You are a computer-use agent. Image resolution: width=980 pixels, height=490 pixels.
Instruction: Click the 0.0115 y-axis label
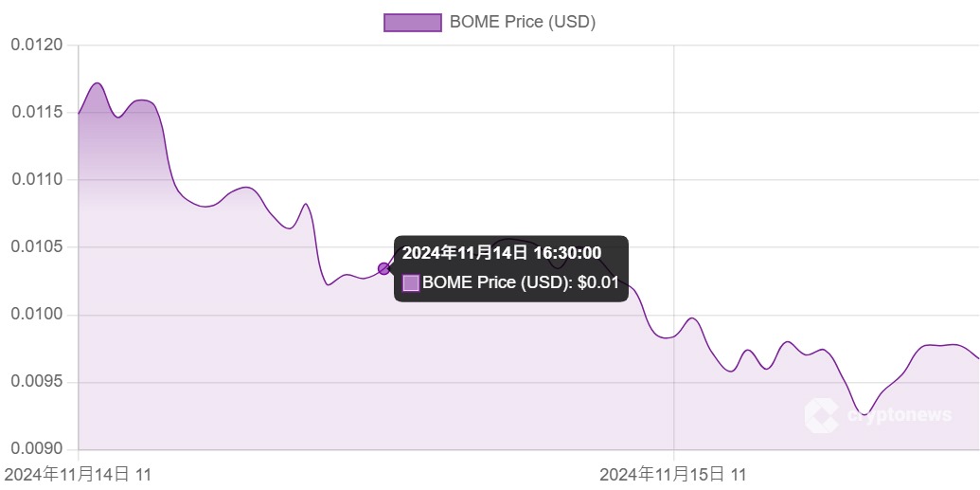37,112
